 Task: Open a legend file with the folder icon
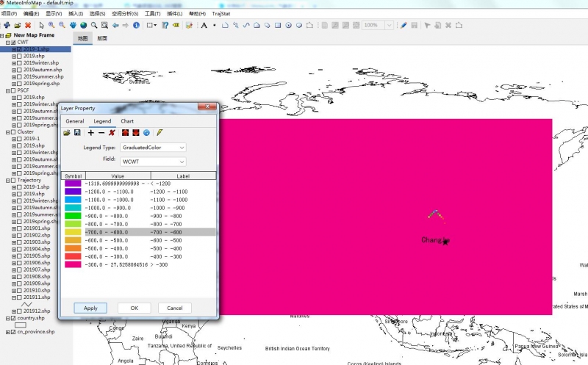tap(67, 132)
